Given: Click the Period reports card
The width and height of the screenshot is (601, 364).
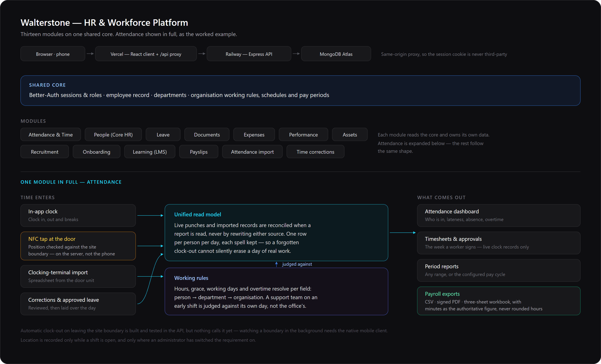Looking at the screenshot, I should click(x=499, y=270).
